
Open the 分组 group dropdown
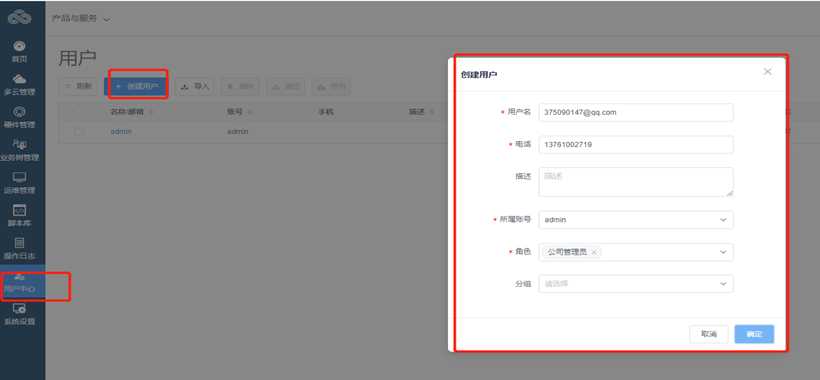tap(636, 284)
